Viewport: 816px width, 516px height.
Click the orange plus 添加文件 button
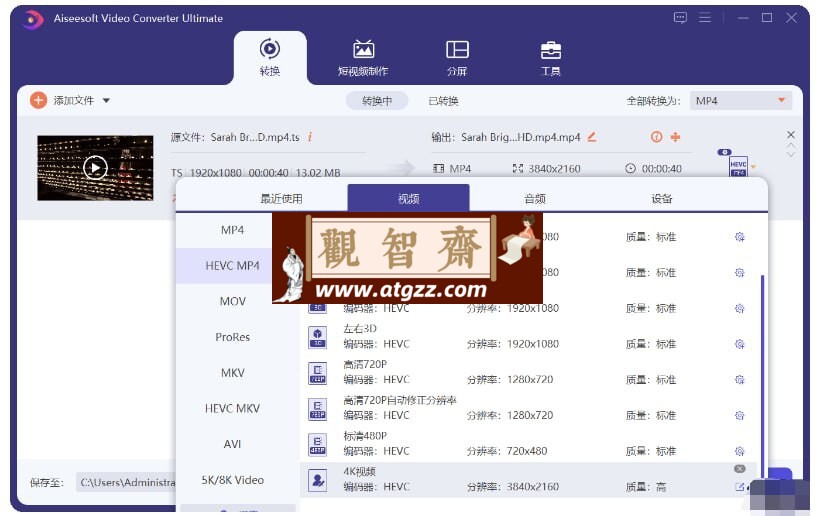tap(38, 100)
